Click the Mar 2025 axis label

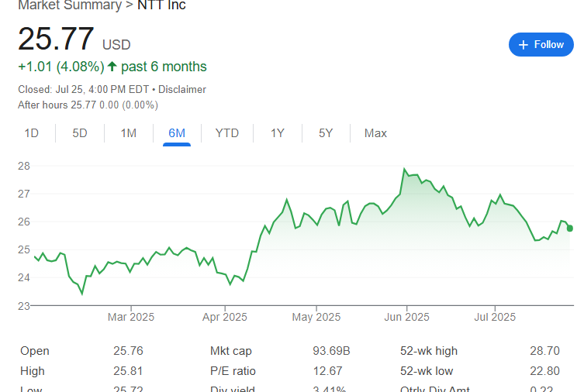[x=130, y=317]
